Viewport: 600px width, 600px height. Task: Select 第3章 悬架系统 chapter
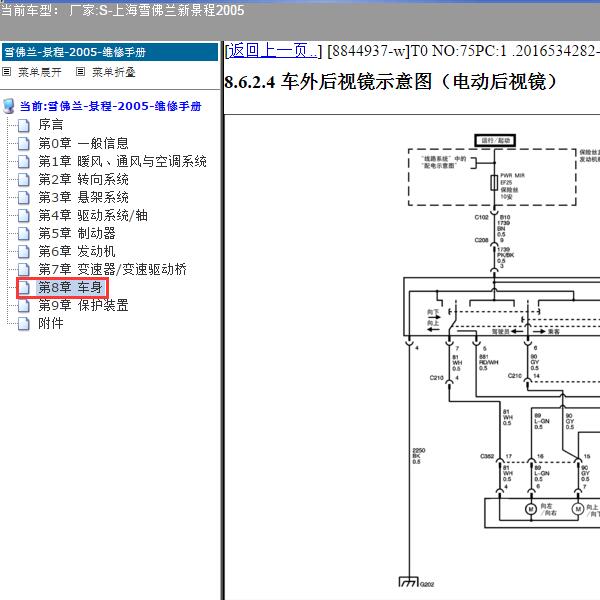tap(83, 197)
